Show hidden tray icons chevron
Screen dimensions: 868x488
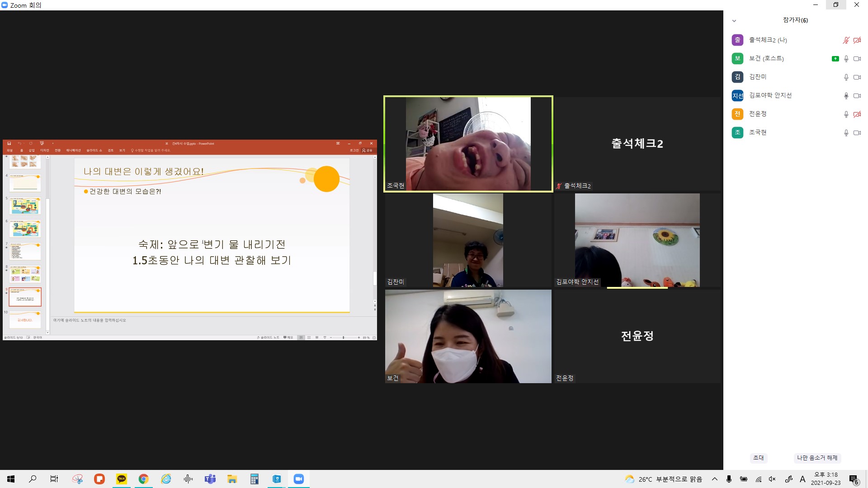click(x=715, y=479)
